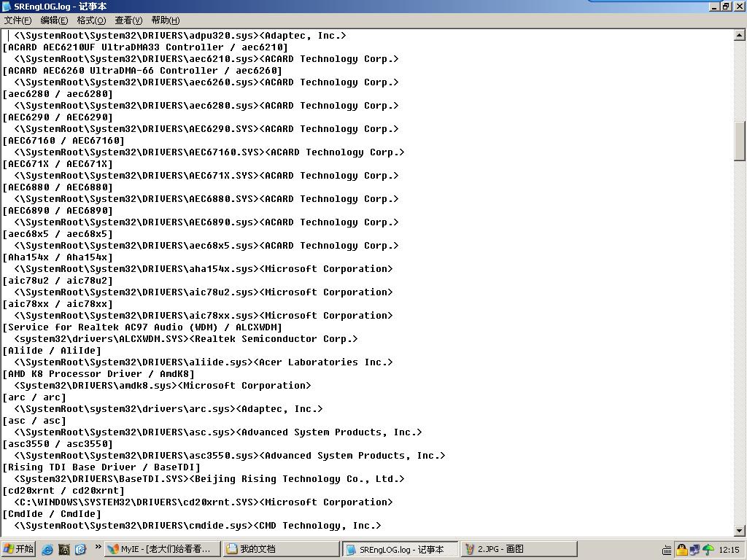Click the [CmdIde / CmdIde] line
This screenshot has height=560, width=747.
52,514
